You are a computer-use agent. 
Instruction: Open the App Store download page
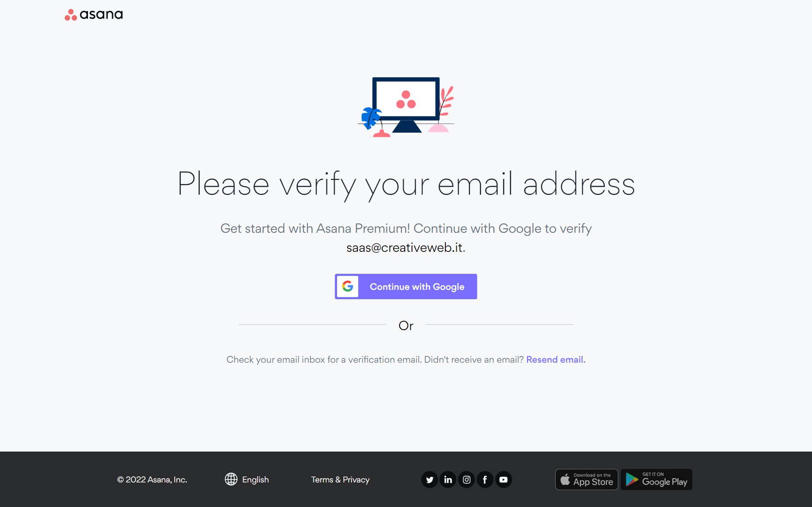[586, 479]
